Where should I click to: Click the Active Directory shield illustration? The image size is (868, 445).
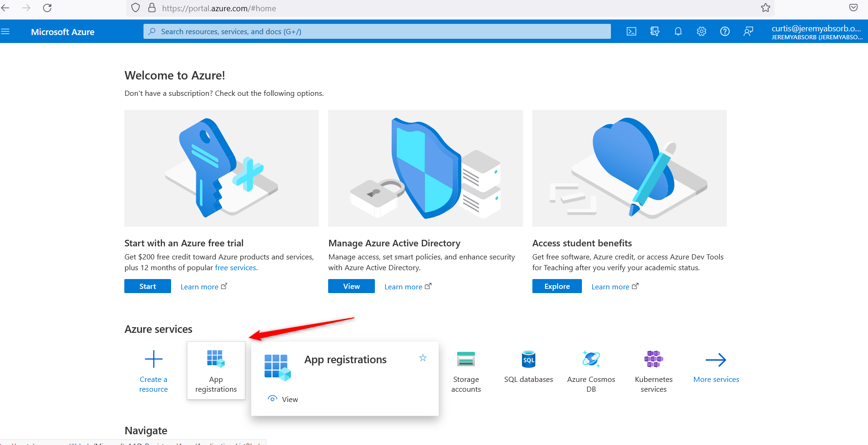[x=425, y=168]
